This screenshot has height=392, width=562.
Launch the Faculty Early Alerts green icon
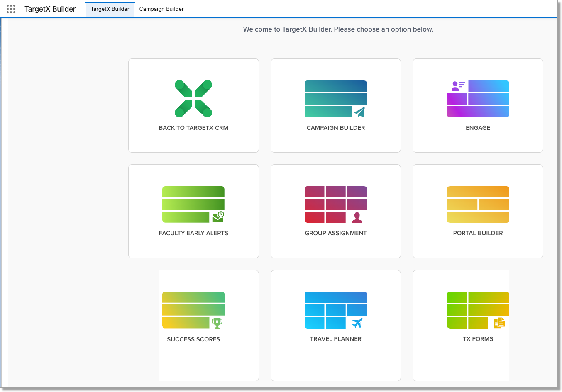click(x=193, y=205)
